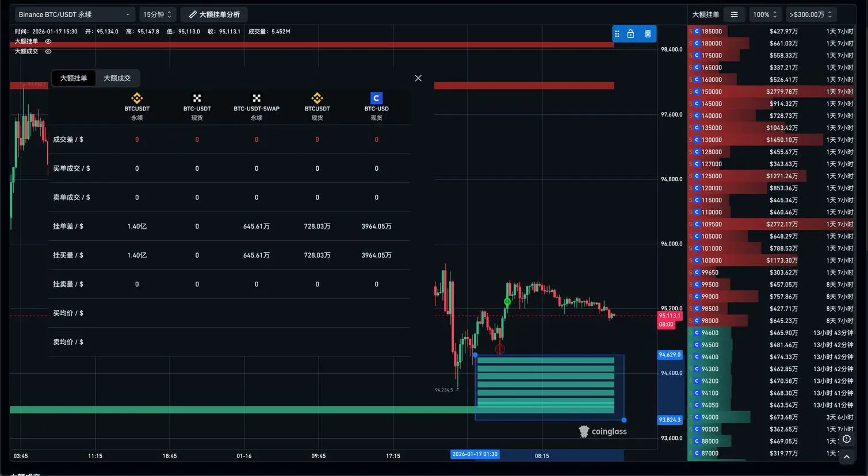Click the OKX icon above BTC-USDT-SWAP
Image resolution: width=868 pixels, height=476 pixels.
[x=257, y=98]
